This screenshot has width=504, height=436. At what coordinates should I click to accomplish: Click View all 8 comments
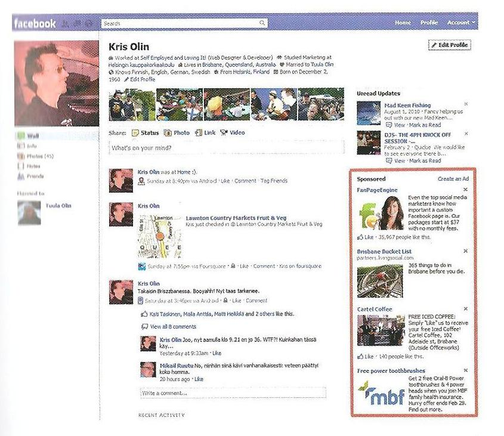coord(173,327)
